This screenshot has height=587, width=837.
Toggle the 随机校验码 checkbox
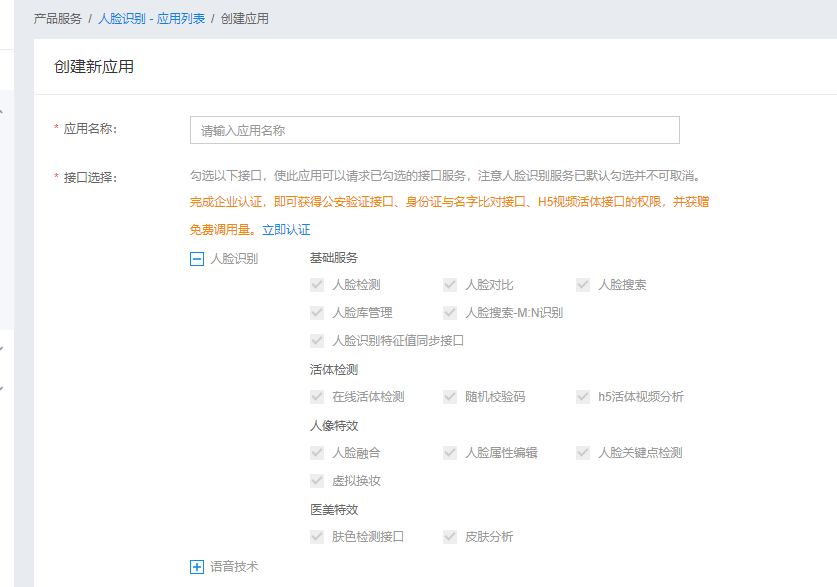point(449,396)
